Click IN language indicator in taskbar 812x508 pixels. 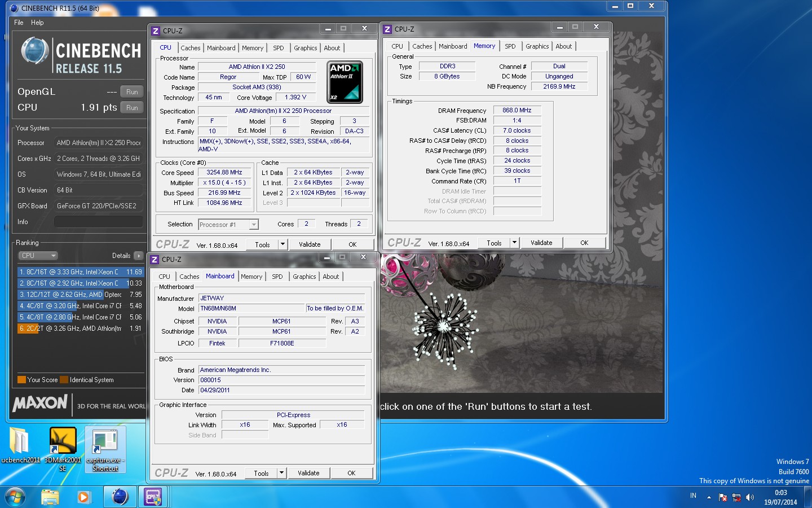693,496
